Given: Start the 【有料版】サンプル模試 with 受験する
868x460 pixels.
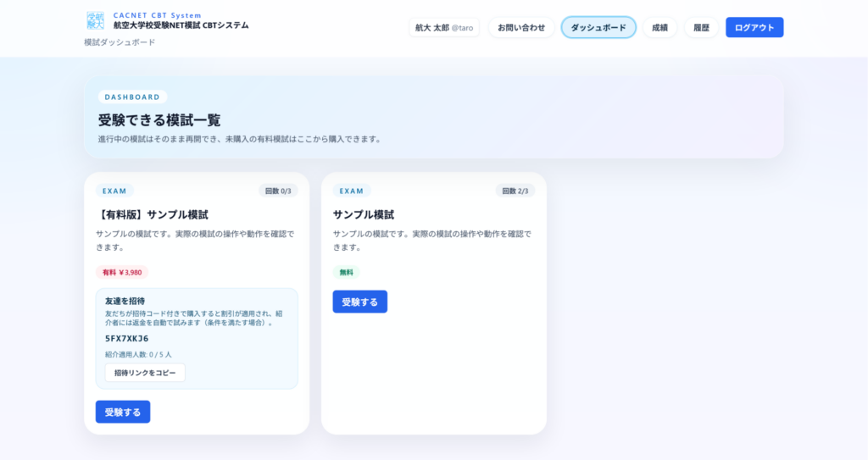Looking at the screenshot, I should pyautogui.click(x=123, y=412).
